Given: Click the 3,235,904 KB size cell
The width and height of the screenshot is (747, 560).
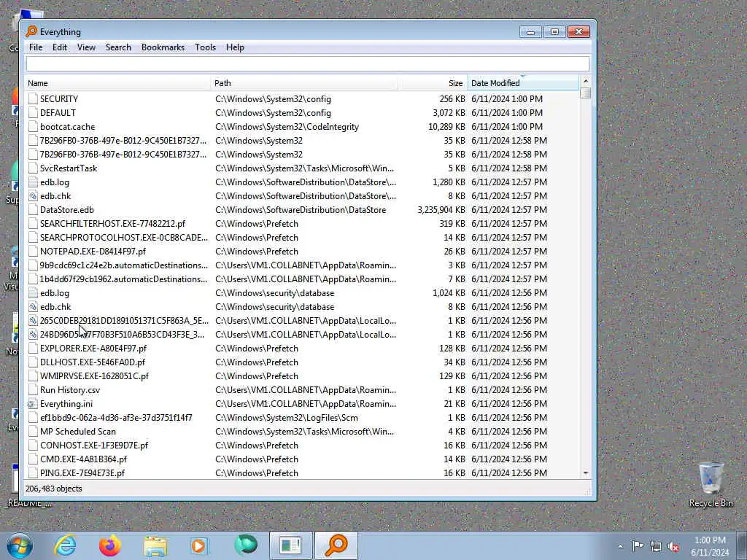Looking at the screenshot, I should coord(441,209).
